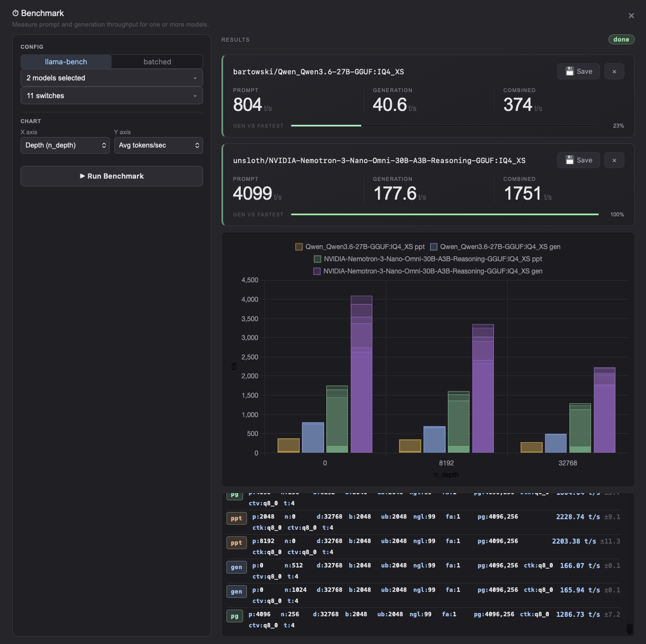Toggle Nemotron gen legend swatch in chart
The image size is (646, 644).
point(317,271)
